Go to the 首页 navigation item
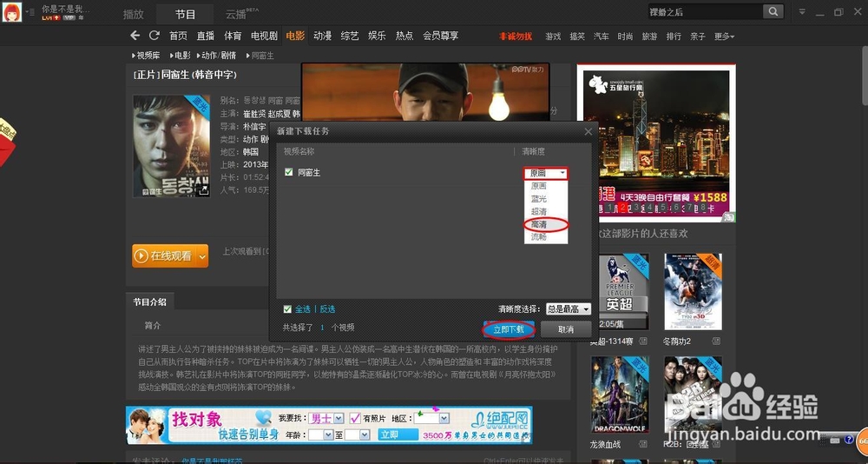 178,36
